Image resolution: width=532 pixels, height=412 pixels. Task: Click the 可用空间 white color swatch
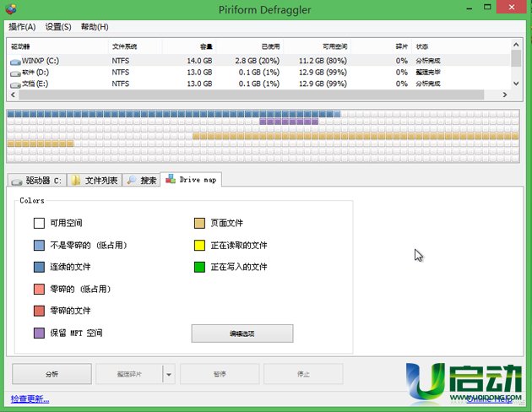pos(39,224)
